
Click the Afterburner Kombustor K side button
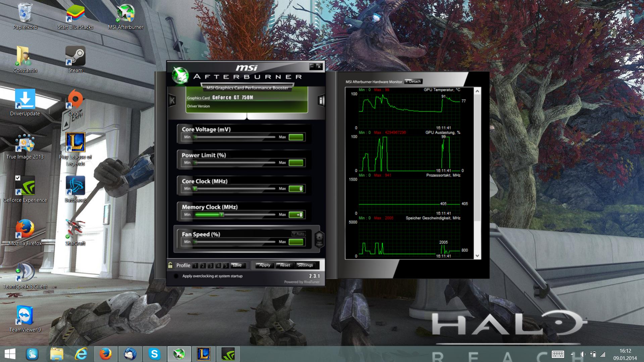click(172, 100)
